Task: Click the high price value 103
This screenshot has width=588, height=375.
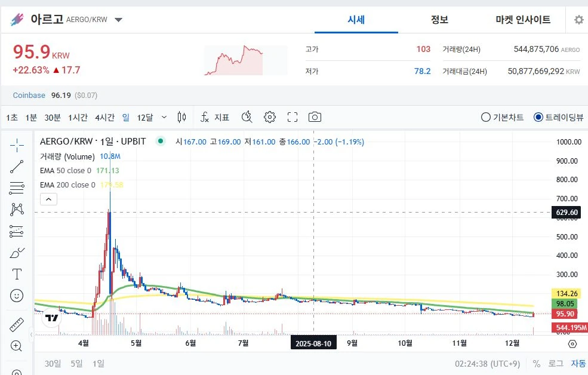Action: (x=423, y=49)
